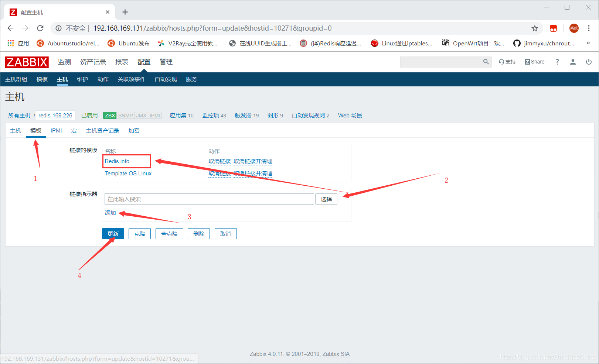Screen dimensions: 599x364
Task: Open the Redis响应延迟 bookmark
Action: (x=330, y=43)
